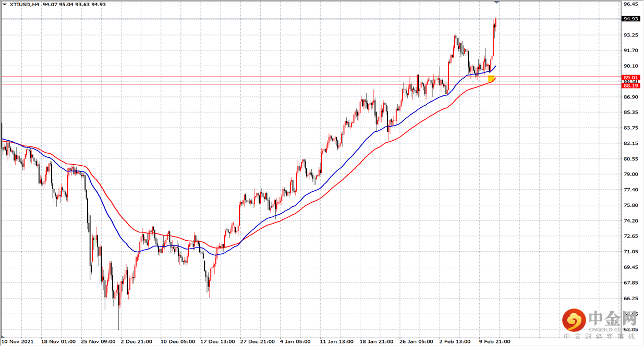Click the yellow rectangle marker on chart

492,79
